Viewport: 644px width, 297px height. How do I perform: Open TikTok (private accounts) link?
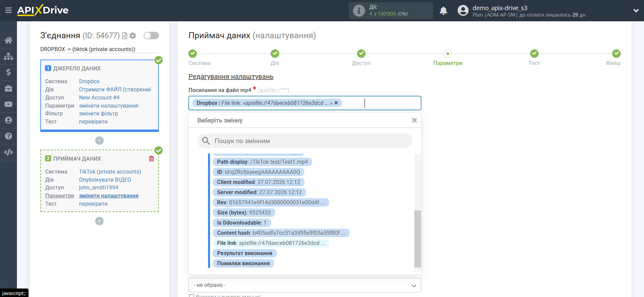[110, 172]
